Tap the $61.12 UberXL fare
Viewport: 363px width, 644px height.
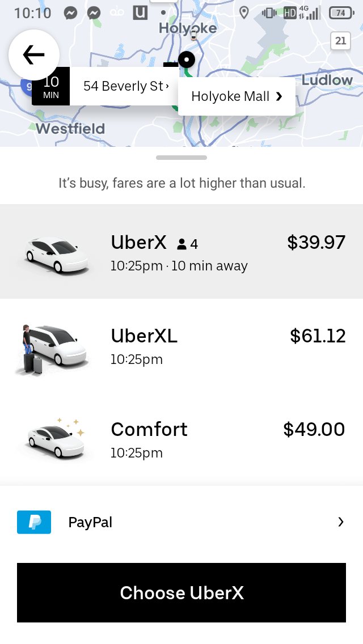point(318,336)
